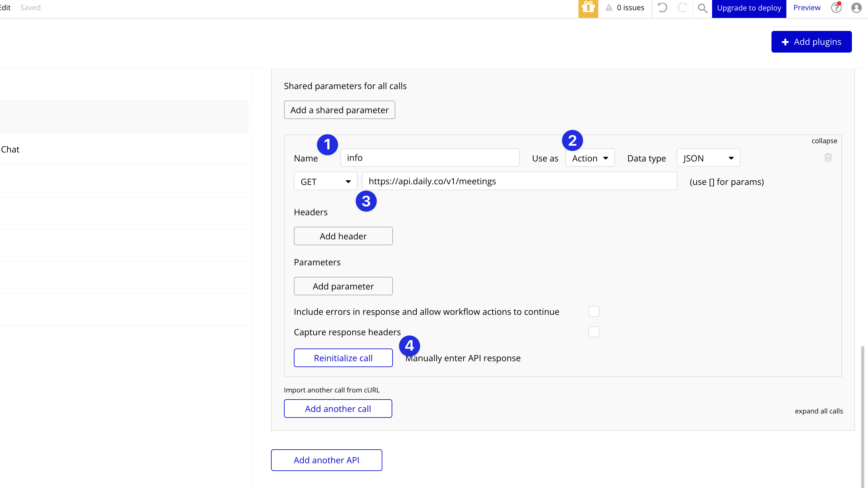Toggle 'Include errors in response' checkbox
The image size is (868, 488).
coord(594,312)
